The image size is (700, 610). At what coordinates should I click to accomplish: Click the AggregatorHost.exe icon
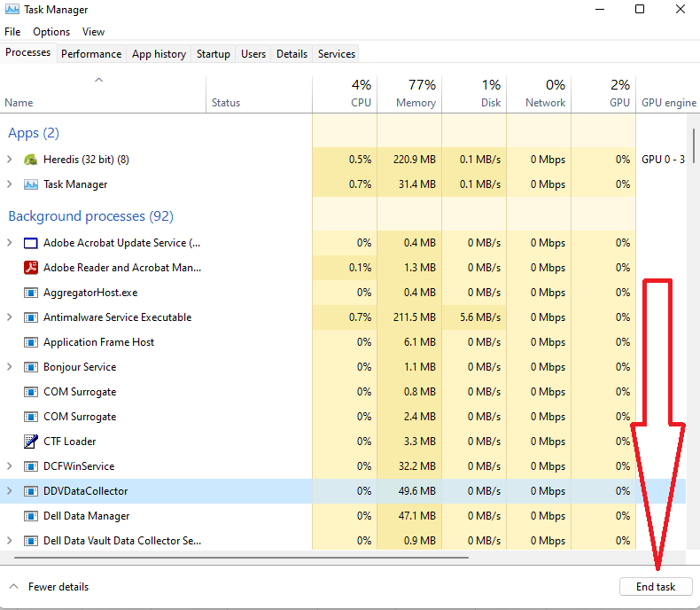(30, 293)
